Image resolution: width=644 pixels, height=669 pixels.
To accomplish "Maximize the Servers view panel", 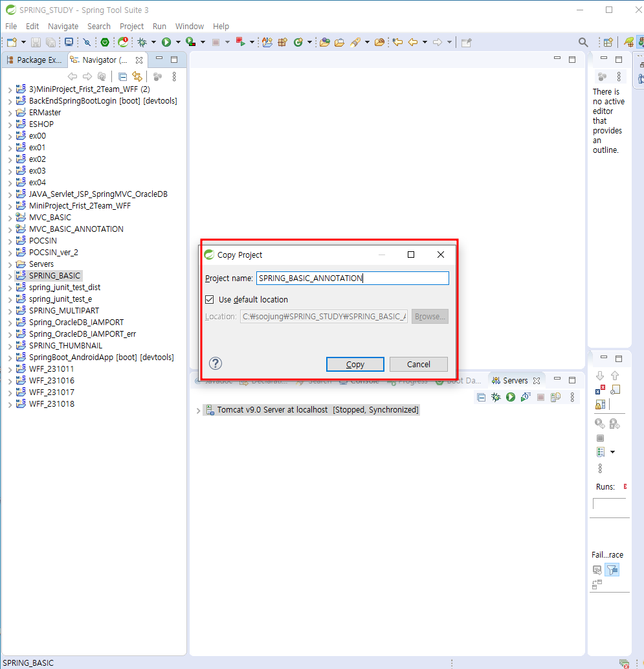I will coord(572,380).
